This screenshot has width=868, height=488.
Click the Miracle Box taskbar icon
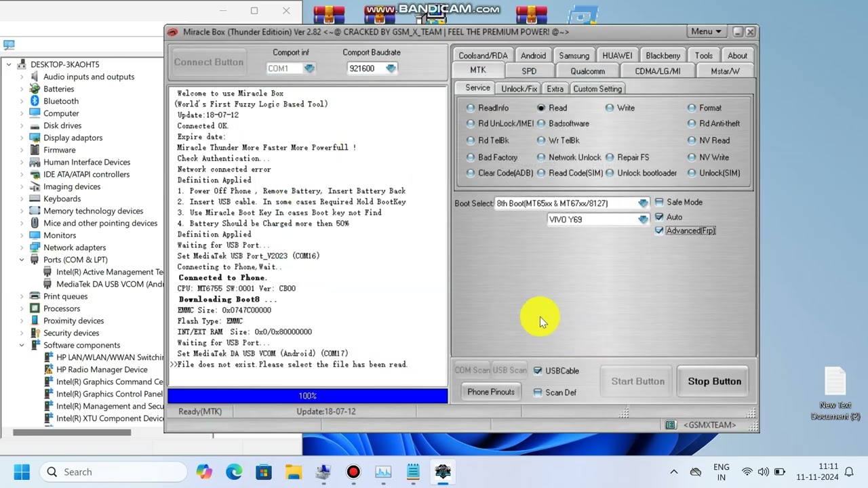pos(443,472)
